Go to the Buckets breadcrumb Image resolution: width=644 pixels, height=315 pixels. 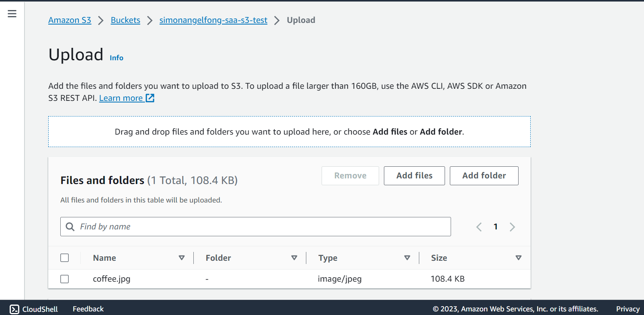coord(125,20)
